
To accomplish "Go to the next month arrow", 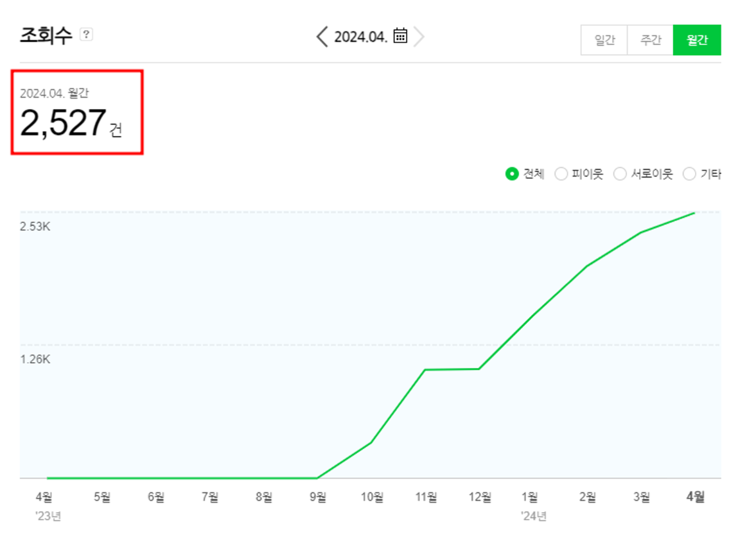I will tap(419, 37).
